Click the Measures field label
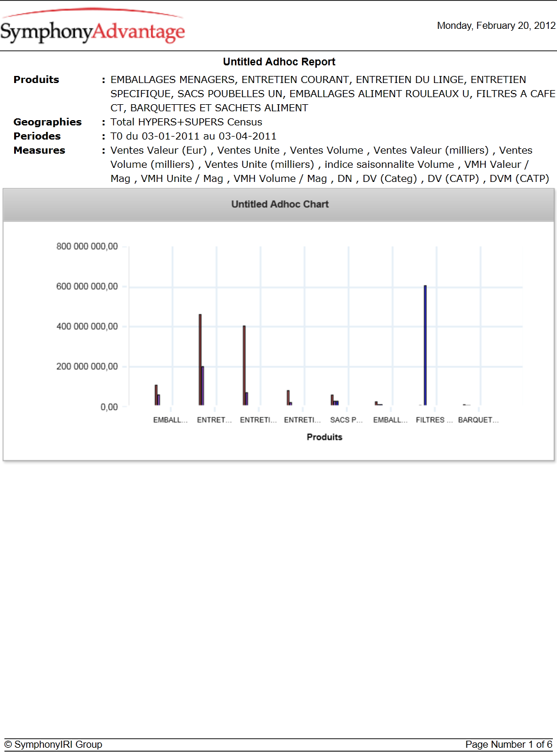 pyautogui.click(x=39, y=150)
